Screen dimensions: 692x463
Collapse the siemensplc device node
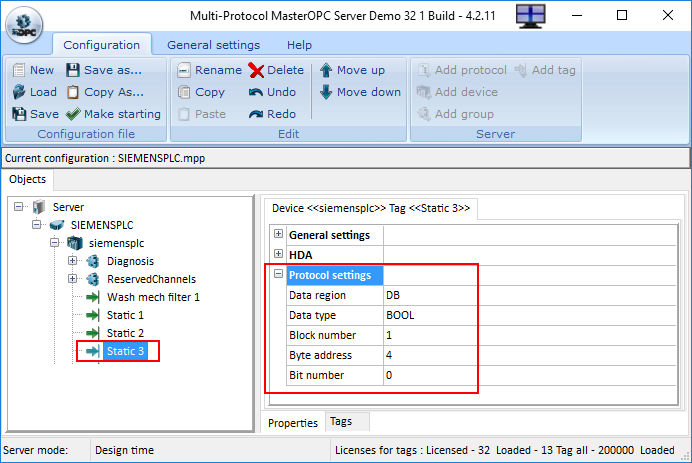tap(54, 243)
